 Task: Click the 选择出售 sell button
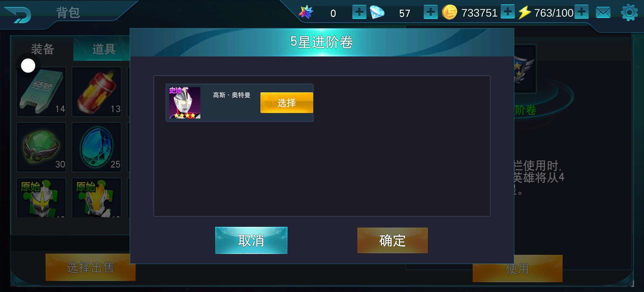91,267
